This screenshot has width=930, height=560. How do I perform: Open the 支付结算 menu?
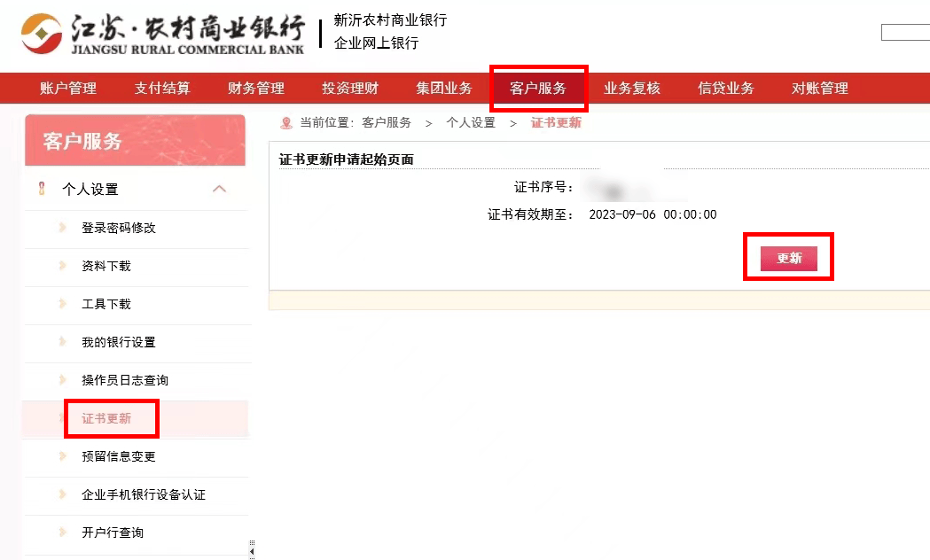click(161, 88)
